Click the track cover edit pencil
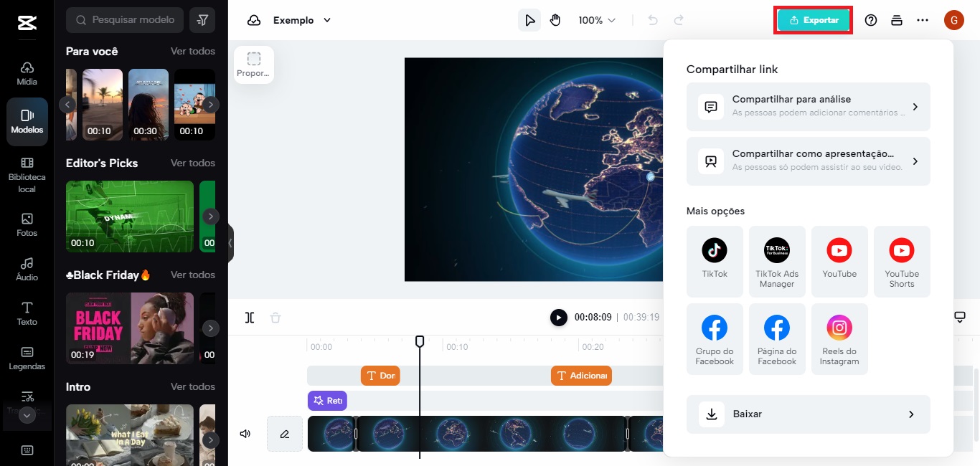The height and width of the screenshot is (466, 980). click(285, 434)
